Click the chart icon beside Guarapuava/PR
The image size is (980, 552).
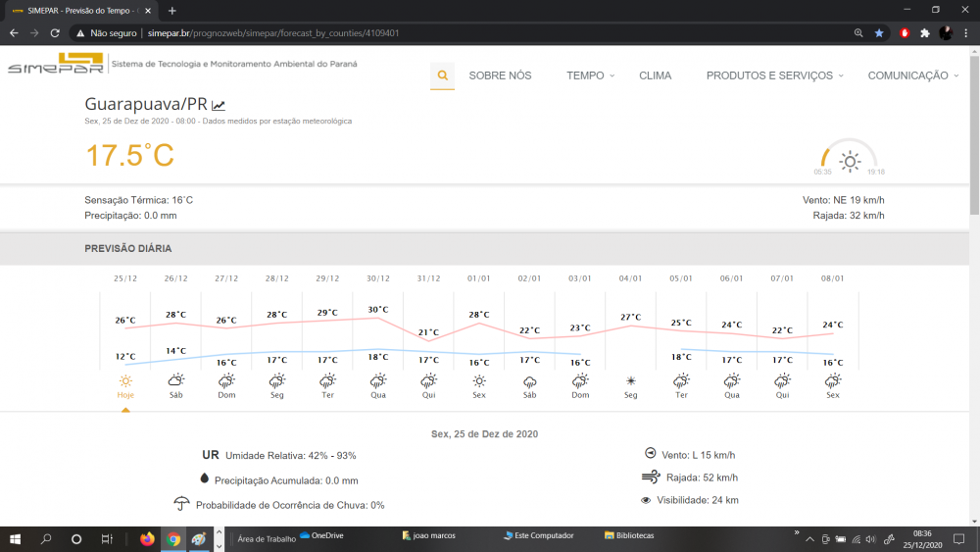[219, 105]
